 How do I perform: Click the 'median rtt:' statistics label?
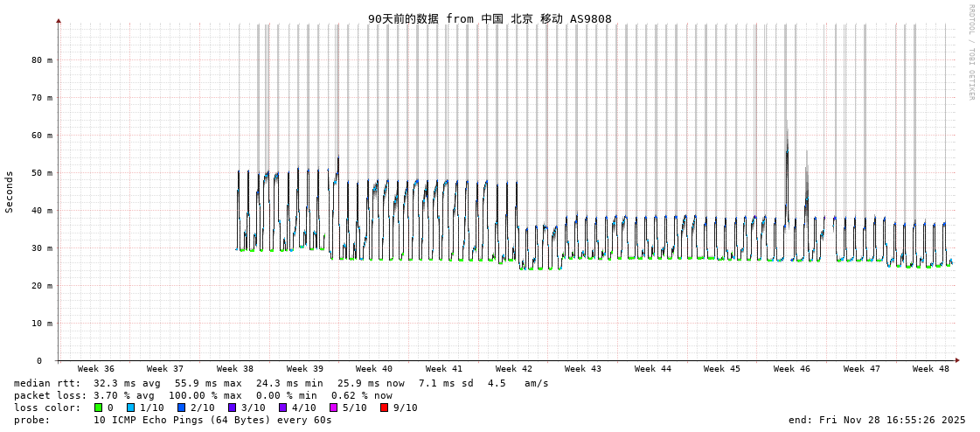(x=47, y=383)
